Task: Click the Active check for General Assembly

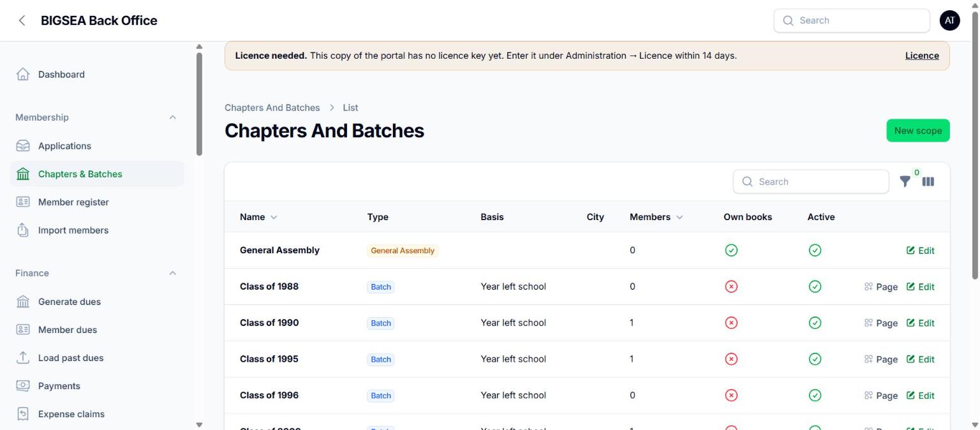Action: [x=815, y=251]
